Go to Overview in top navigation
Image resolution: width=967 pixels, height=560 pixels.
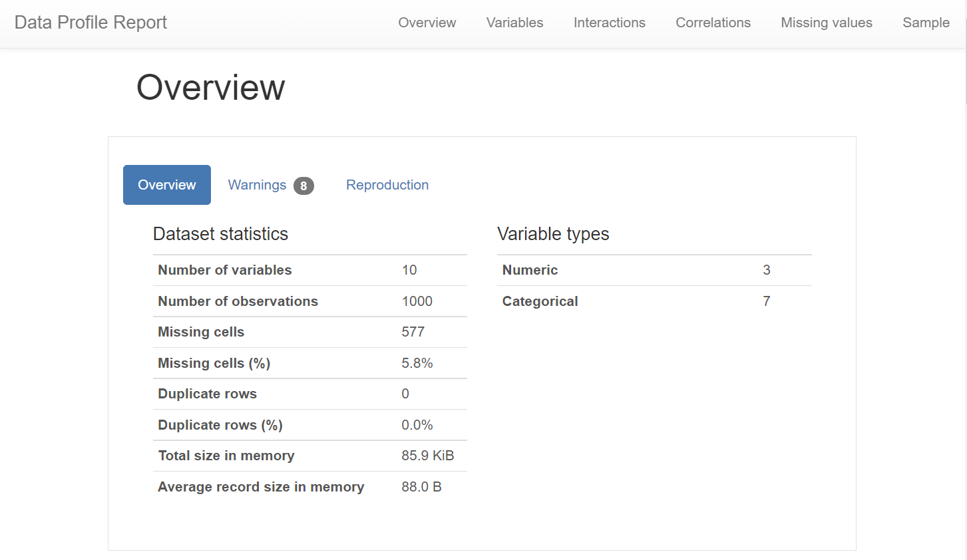click(427, 23)
